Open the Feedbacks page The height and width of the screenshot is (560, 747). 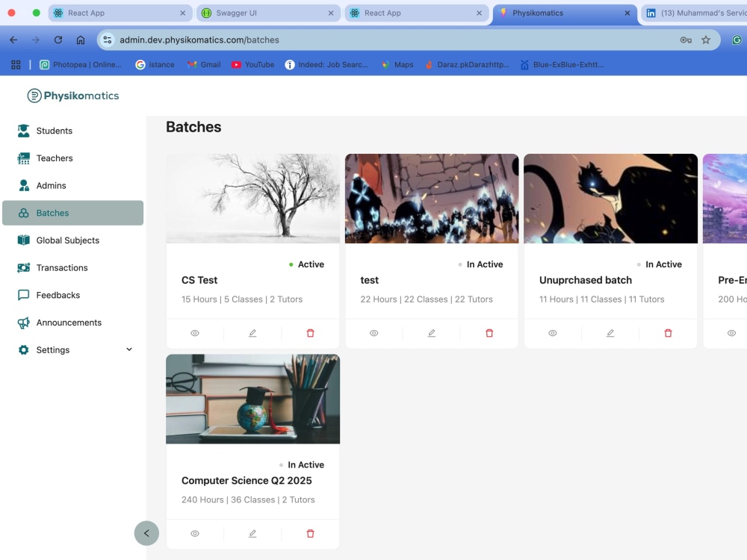pos(72,295)
